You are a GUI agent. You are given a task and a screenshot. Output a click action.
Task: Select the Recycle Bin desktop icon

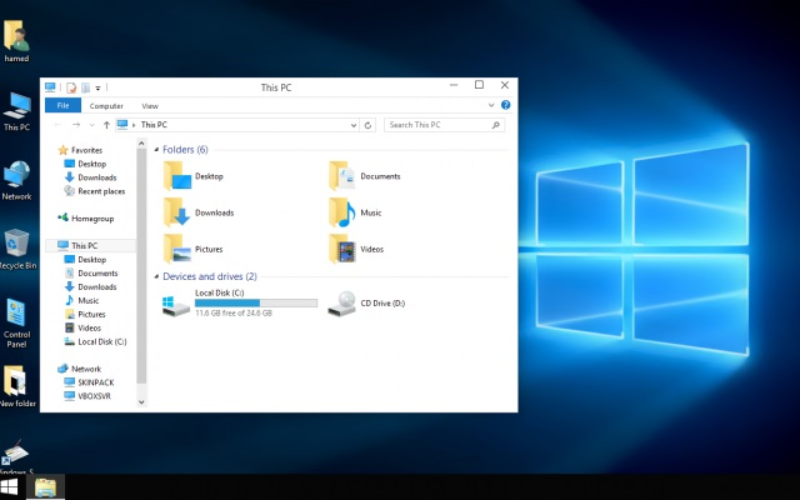click(x=17, y=249)
